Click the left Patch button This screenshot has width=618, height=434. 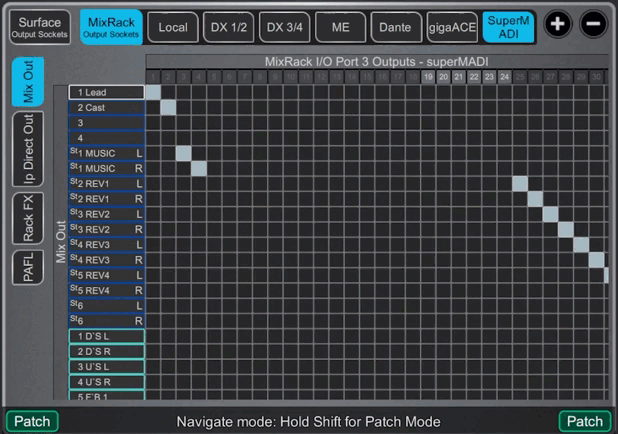pos(32,421)
